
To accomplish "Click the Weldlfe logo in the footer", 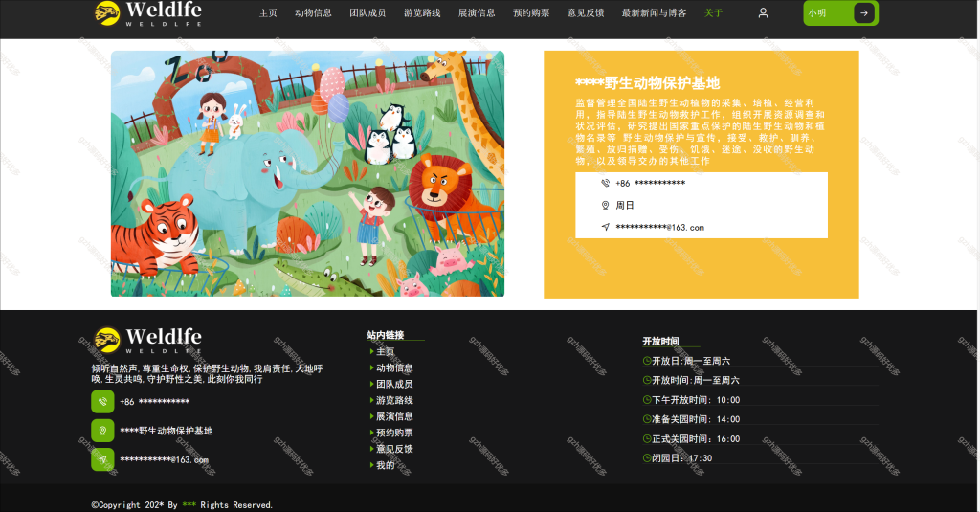I will coord(148,340).
